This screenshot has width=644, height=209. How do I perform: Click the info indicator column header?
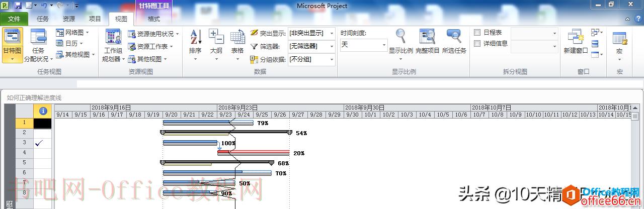click(x=43, y=111)
